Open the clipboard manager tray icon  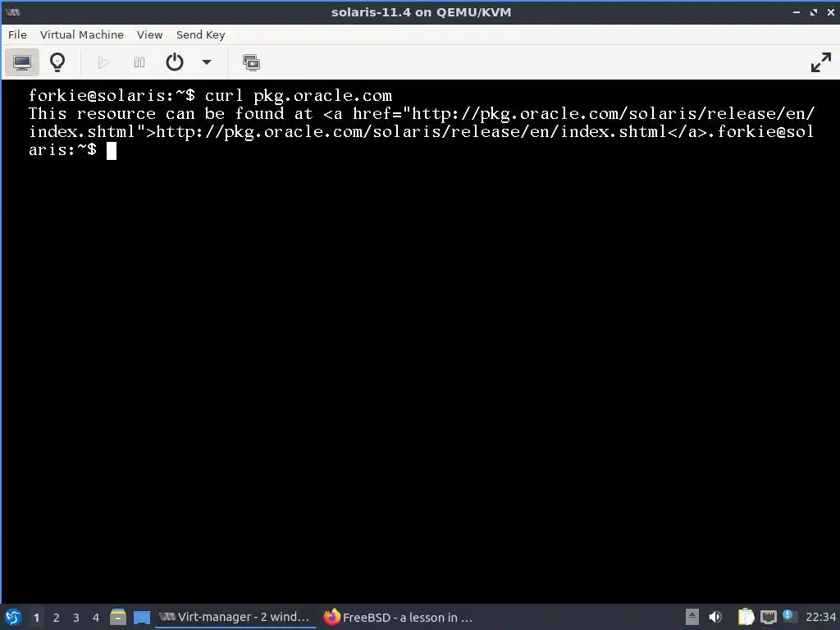click(746, 617)
